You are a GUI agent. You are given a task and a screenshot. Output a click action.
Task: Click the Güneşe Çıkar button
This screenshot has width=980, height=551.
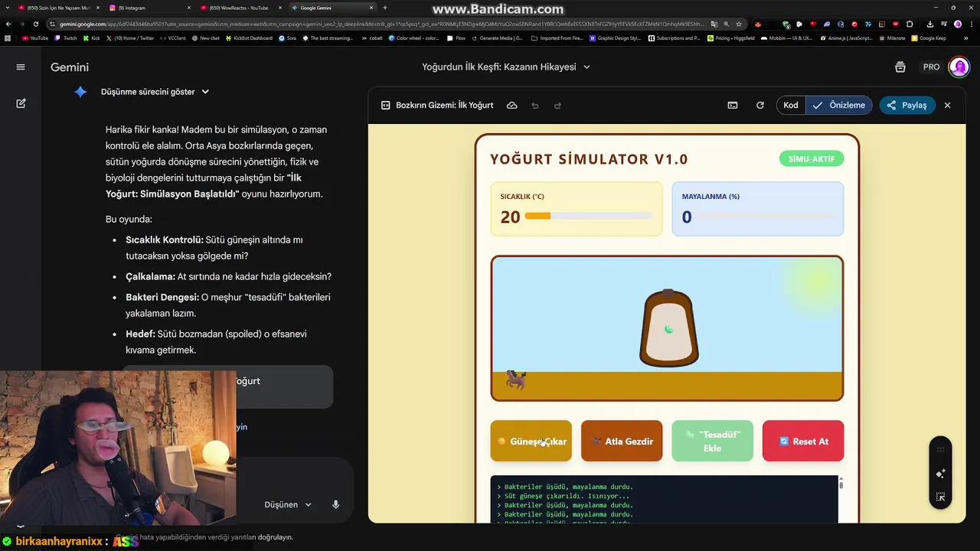click(531, 441)
